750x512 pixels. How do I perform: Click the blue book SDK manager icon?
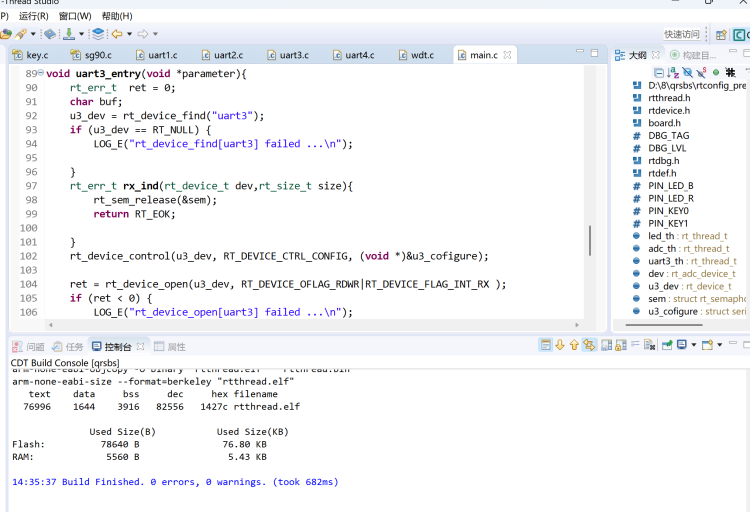[50, 34]
